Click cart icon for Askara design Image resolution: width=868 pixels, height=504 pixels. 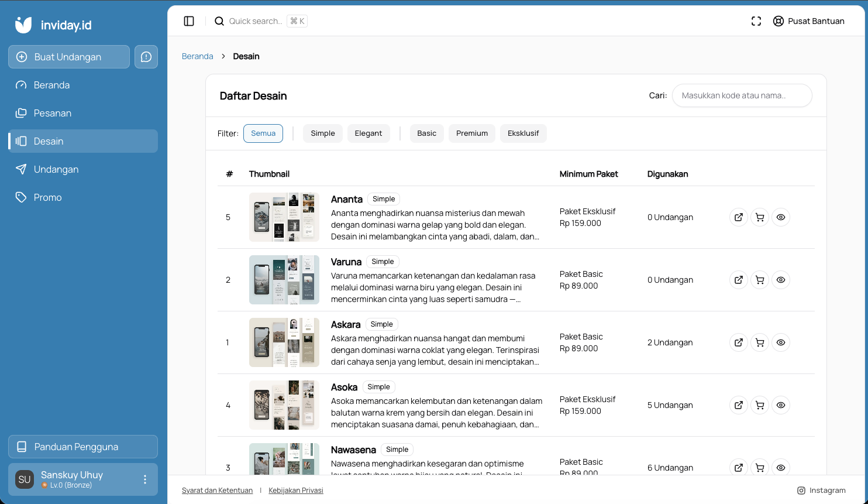(x=760, y=342)
